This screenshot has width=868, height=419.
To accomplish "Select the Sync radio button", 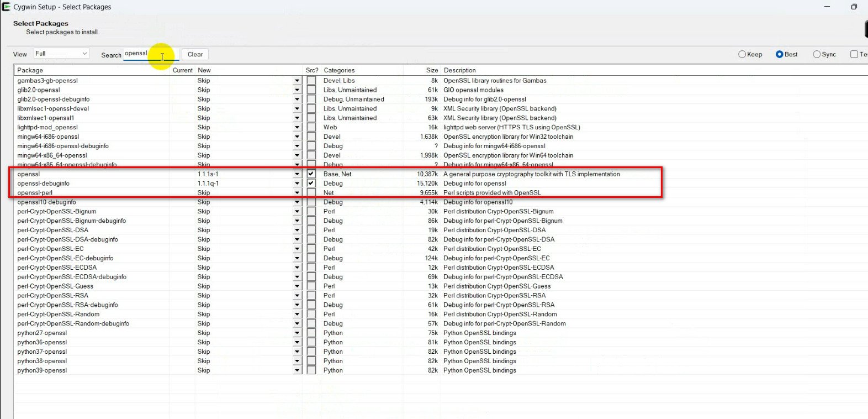I will click(x=817, y=54).
